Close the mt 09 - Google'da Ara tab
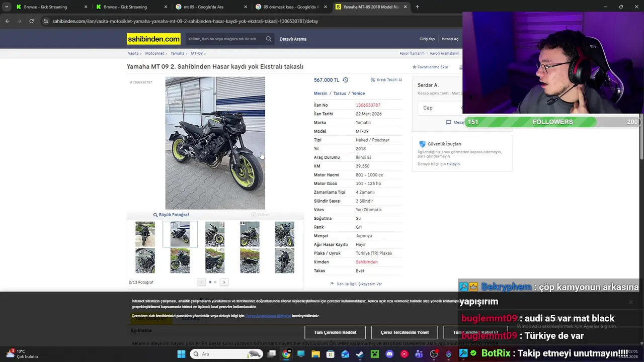 click(x=245, y=7)
